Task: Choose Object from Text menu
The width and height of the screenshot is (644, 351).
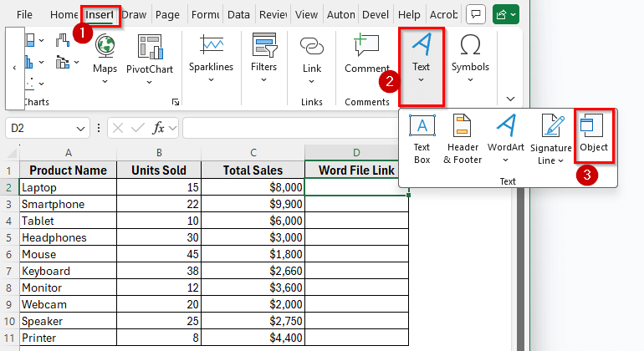Action: pos(594,135)
